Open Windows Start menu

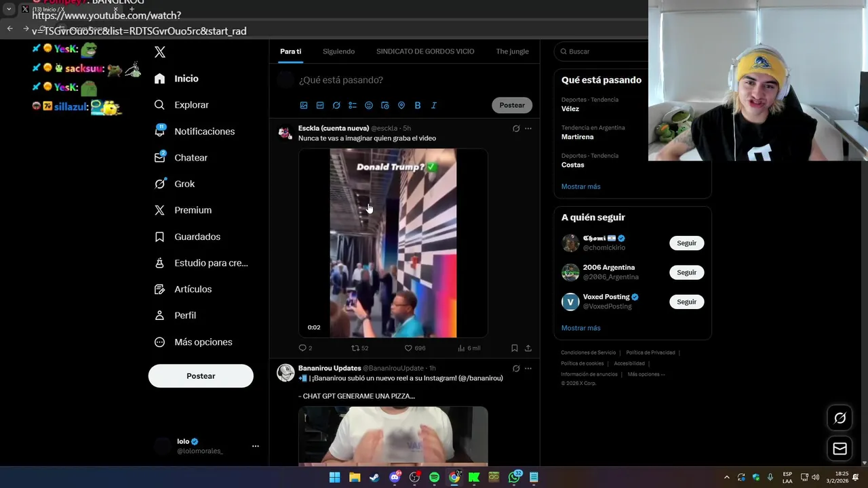tap(334, 477)
